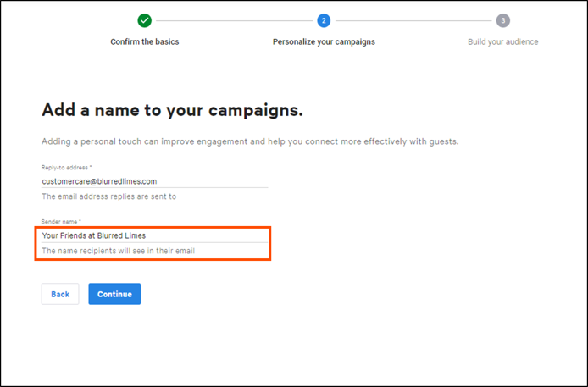588x387 pixels.
Task: Click progress line between steps 2 and 3
Action: [413, 21]
